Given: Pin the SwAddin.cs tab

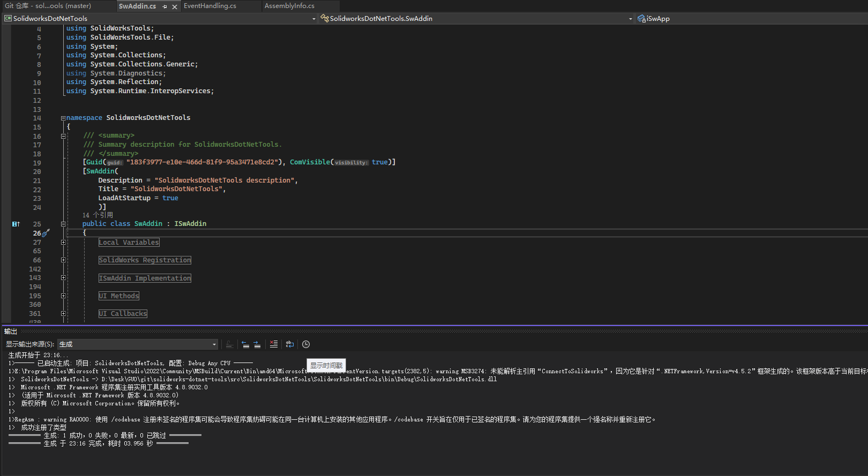Looking at the screenshot, I should pos(165,6).
